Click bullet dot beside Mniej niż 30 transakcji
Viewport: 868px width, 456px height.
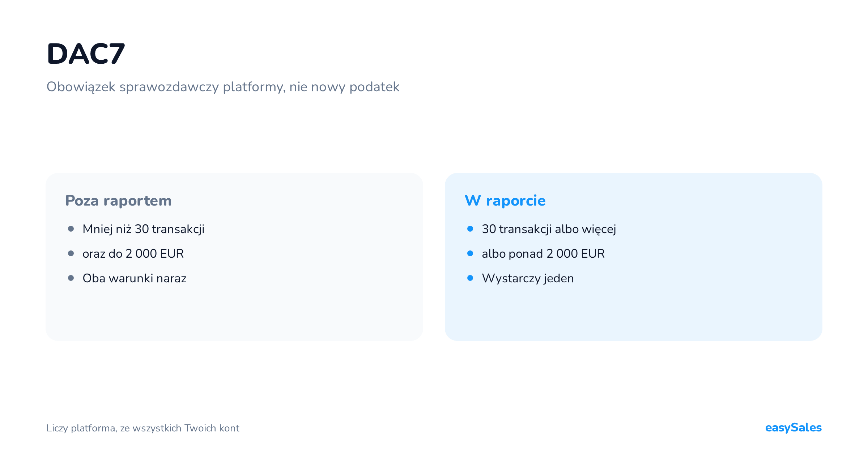71,229
